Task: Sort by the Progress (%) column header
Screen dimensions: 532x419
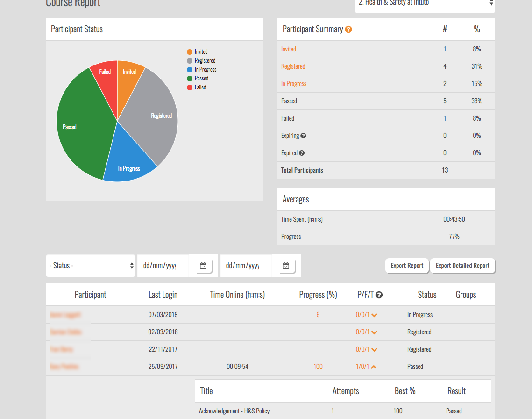Action: pyautogui.click(x=318, y=295)
